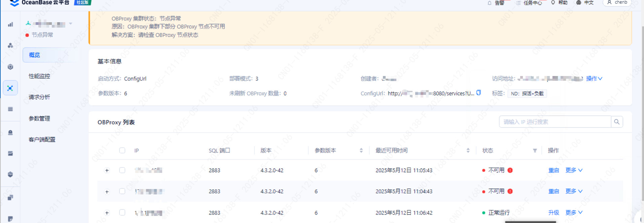The width and height of the screenshot is (644, 223).
Task: Click the 社区版 edition badge
Action: pos(82,2)
